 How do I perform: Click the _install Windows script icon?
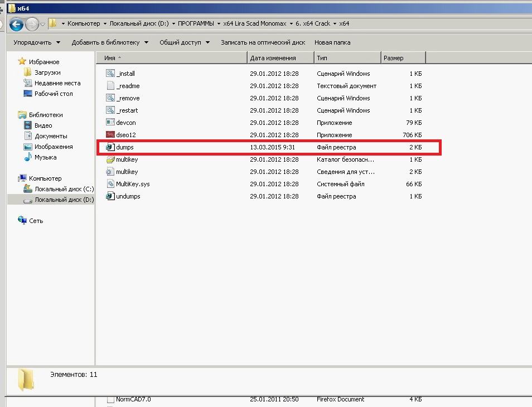tap(110, 74)
